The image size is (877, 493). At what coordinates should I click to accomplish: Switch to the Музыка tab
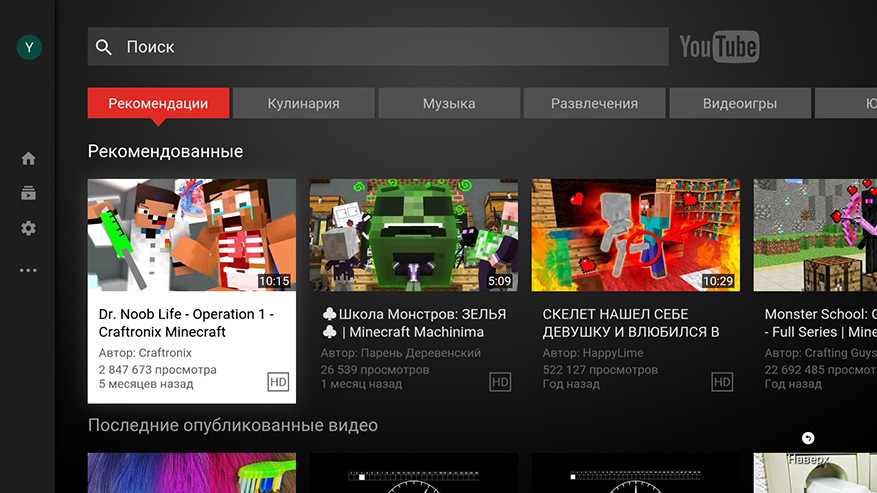pos(449,104)
